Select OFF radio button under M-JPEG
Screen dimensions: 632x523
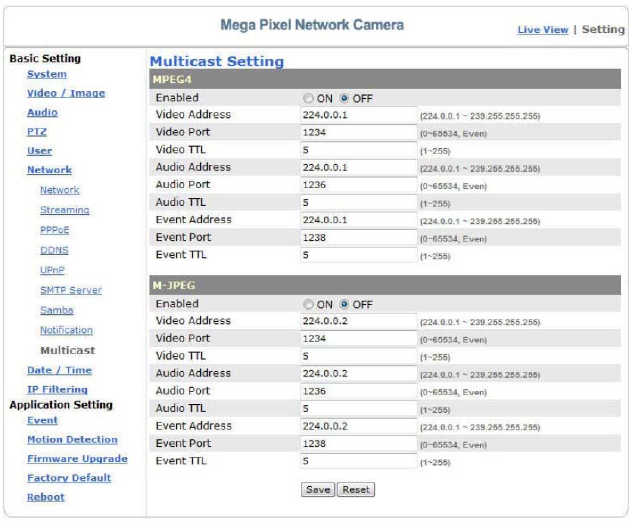(345, 304)
